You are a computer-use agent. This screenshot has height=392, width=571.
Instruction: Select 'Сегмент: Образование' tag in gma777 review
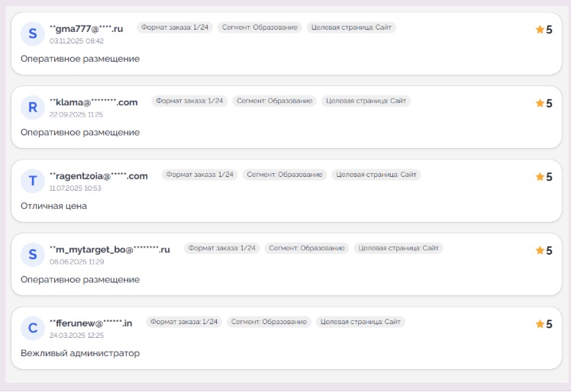pos(260,27)
